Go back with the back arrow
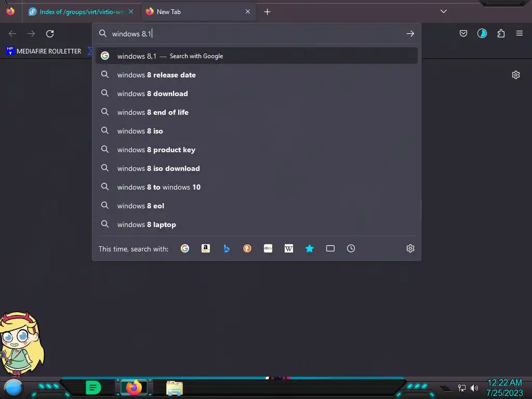Viewport: 532px width, 399px height. point(12,34)
